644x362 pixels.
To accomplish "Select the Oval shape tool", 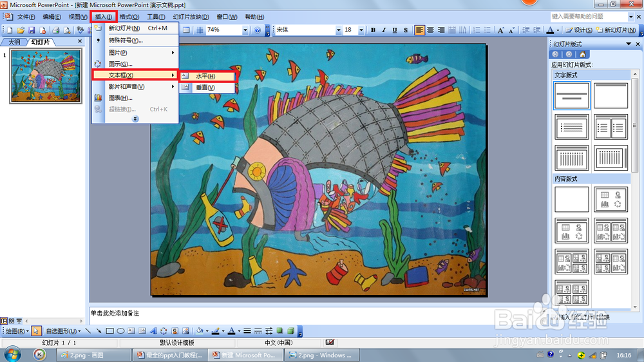I will [x=120, y=331].
